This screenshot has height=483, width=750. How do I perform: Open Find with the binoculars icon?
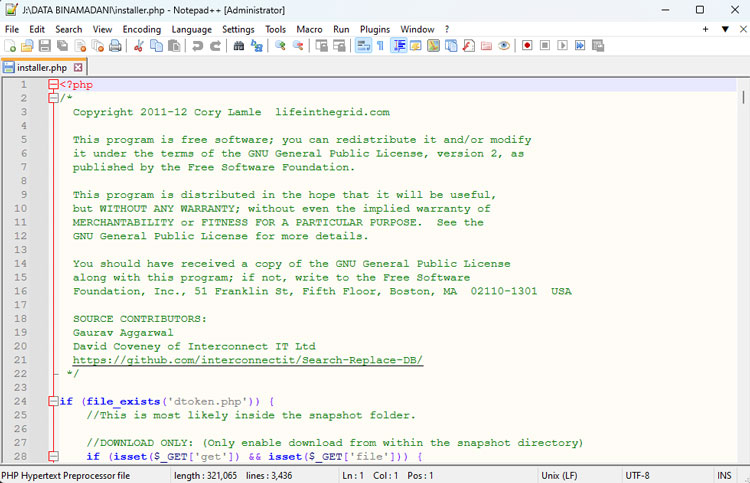tap(239, 46)
